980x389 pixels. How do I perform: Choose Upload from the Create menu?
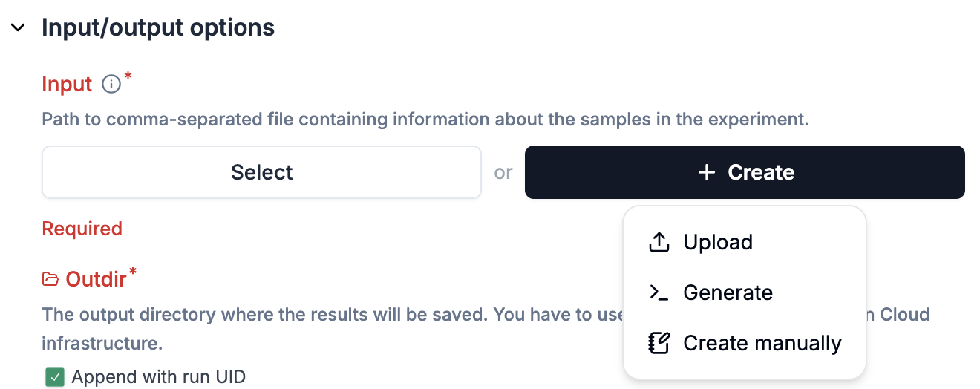point(718,242)
